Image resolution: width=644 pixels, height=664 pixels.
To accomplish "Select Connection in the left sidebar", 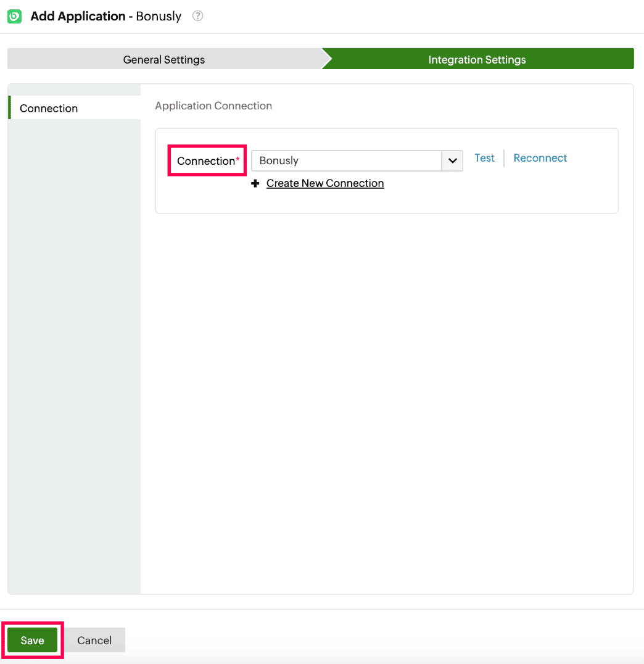I will point(75,108).
